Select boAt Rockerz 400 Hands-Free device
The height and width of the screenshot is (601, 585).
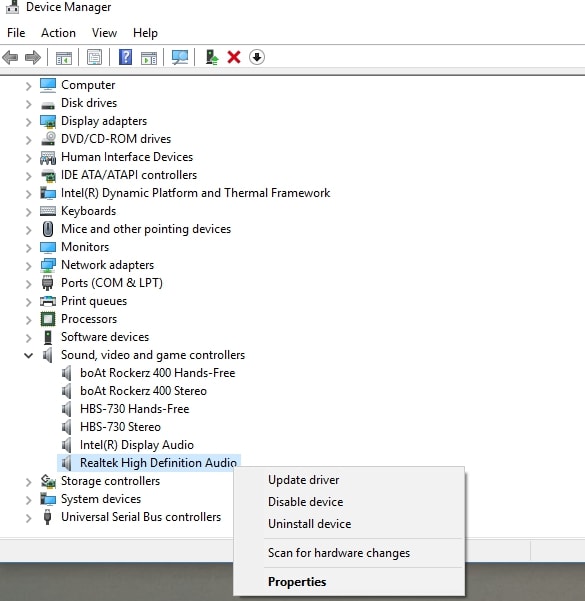(158, 373)
